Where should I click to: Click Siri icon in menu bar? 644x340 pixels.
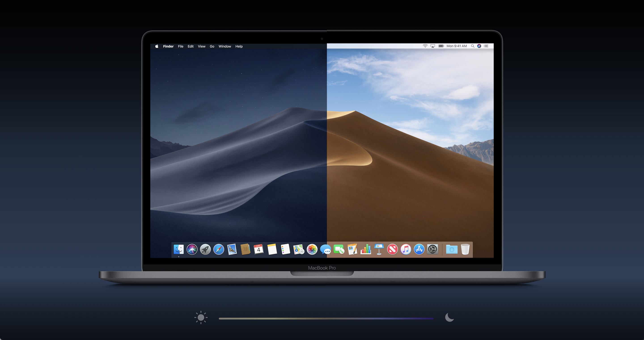pyautogui.click(x=479, y=46)
